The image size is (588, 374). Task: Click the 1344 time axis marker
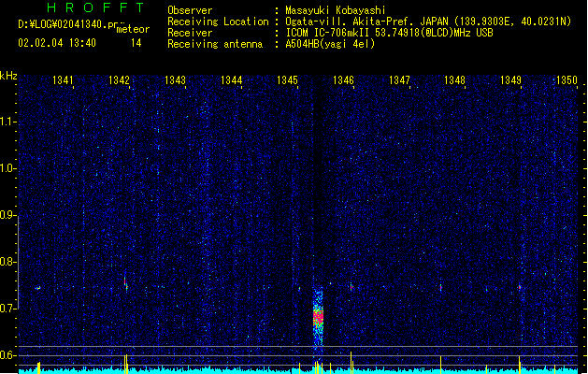coord(232,80)
